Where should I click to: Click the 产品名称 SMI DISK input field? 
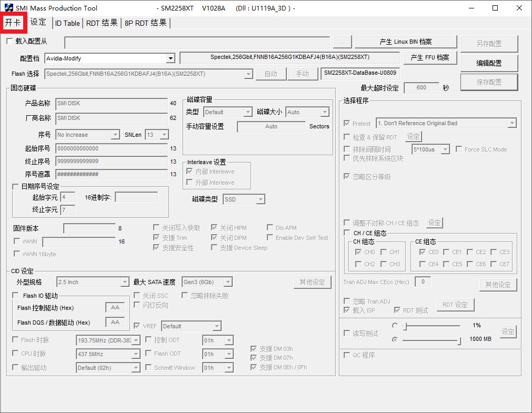[x=112, y=104]
